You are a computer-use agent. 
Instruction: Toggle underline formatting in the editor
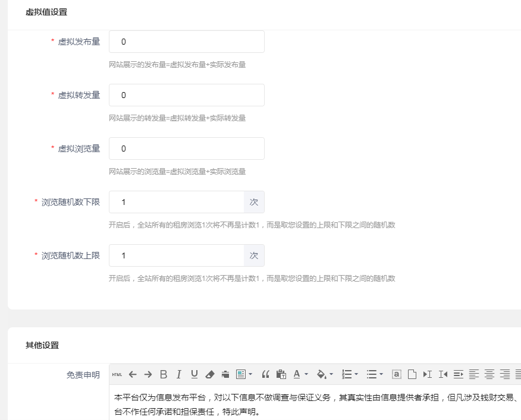[194, 374]
